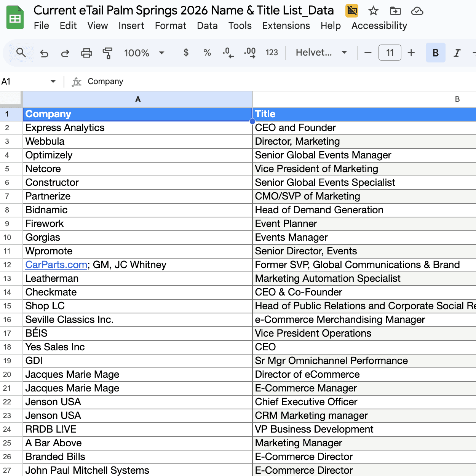Click the font size input field
Image resolution: width=476 pixels, height=476 pixels.
390,53
